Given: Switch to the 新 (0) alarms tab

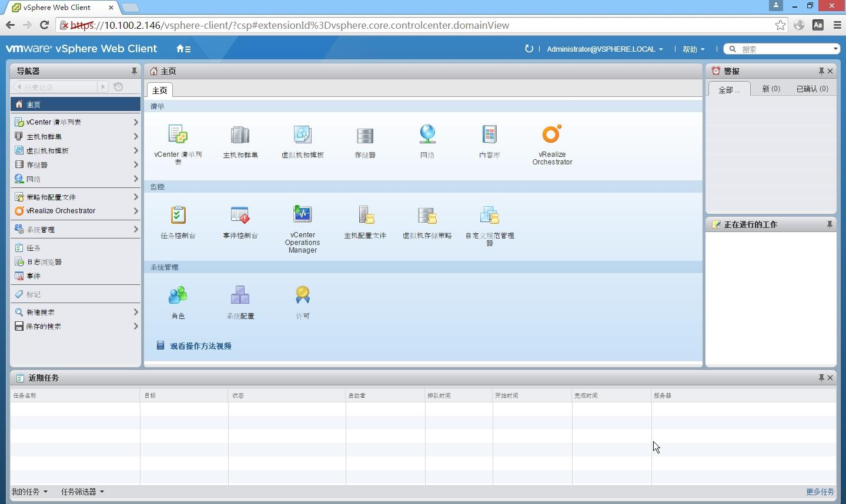Looking at the screenshot, I should [771, 89].
